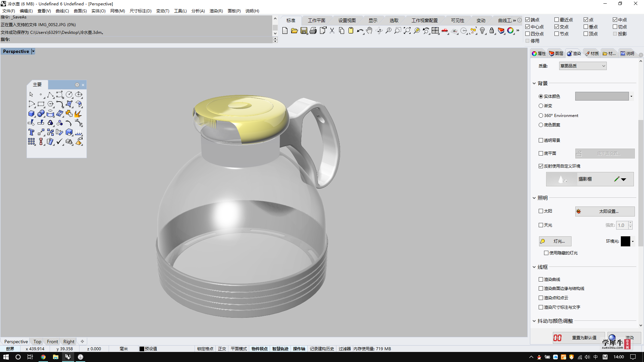The width and height of the screenshot is (644, 362).
Task: Select the Rectangle tool
Action: [x=41, y=104]
